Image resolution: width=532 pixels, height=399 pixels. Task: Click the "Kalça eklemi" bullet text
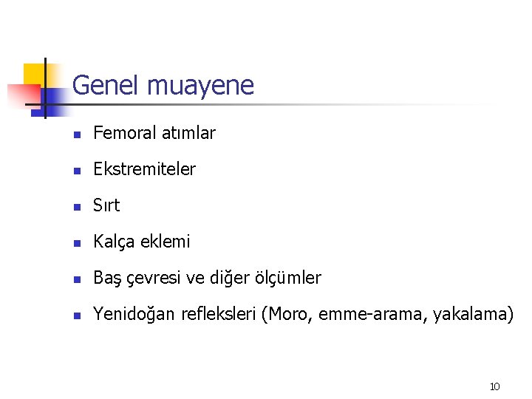point(141,242)
